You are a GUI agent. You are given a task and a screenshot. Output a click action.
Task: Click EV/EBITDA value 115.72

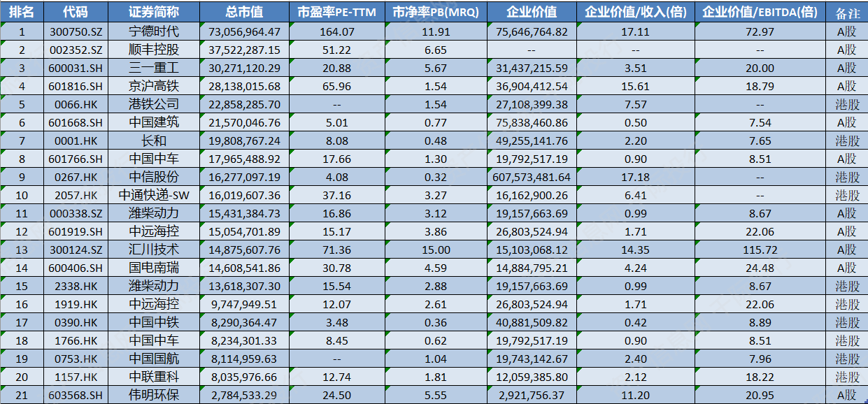click(x=759, y=250)
